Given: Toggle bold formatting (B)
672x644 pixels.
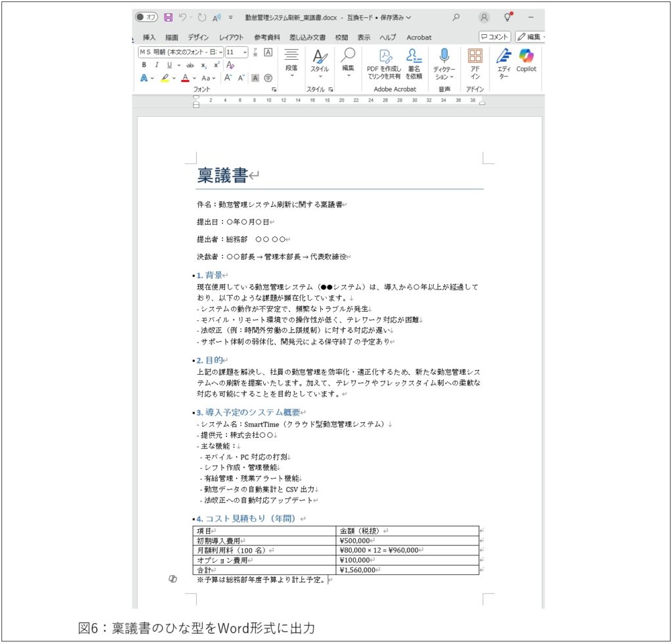Looking at the screenshot, I should [143, 64].
